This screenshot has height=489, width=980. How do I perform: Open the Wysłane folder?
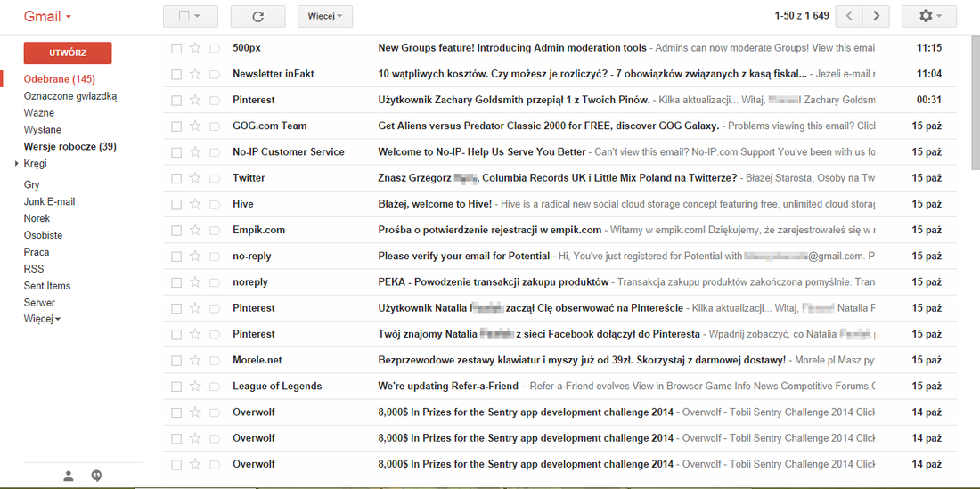[43, 130]
